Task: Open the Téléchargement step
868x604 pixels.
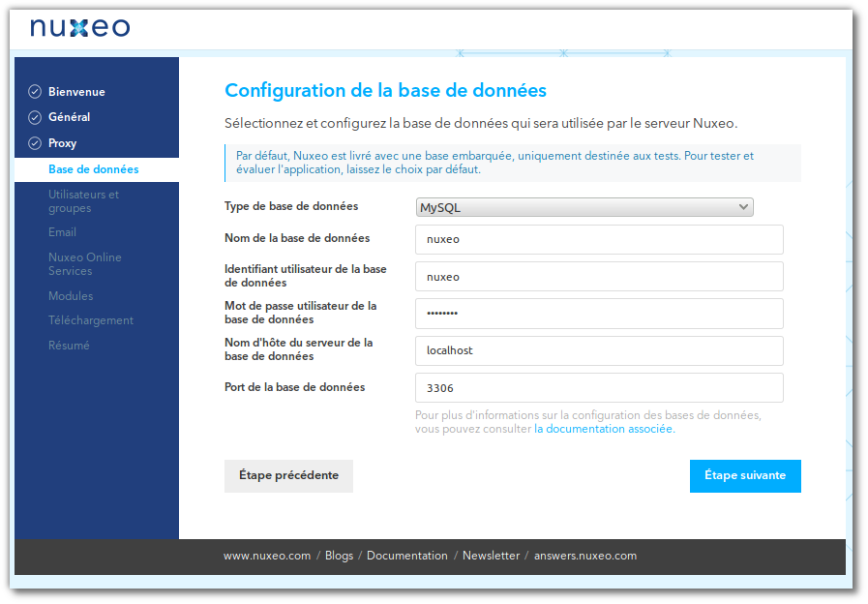Action: pyautogui.click(x=91, y=320)
